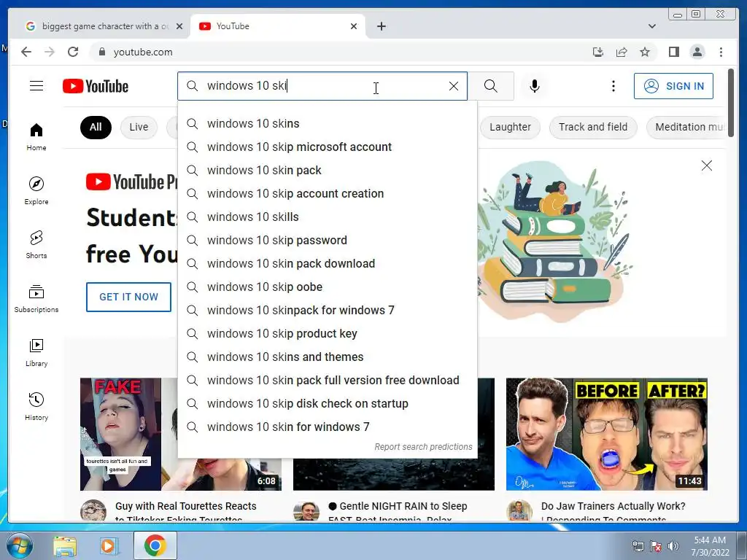The width and height of the screenshot is (747, 560).
Task: Open YouTube settings three-dot menu
Action: click(613, 86)
